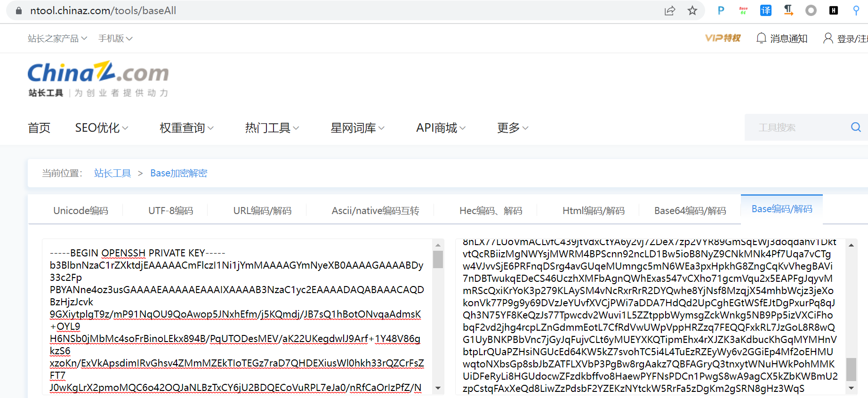Open the grey circle browser extension

coord(811,10)
